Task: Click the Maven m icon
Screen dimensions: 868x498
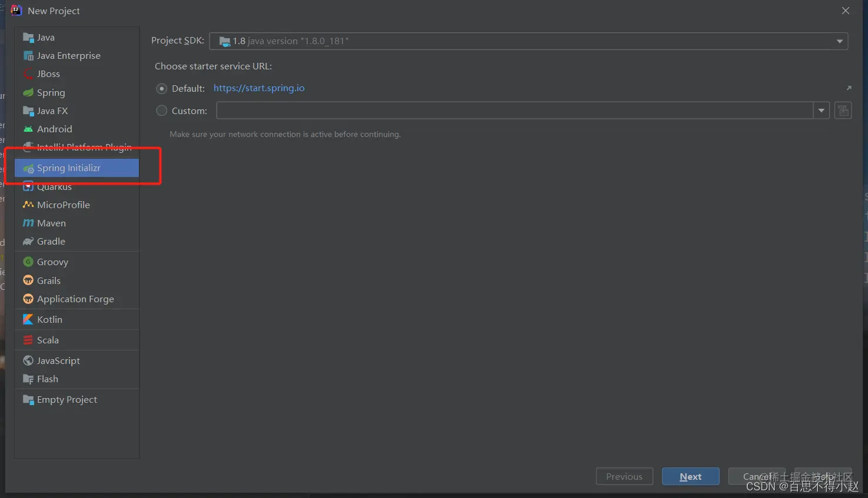Action: pos(28,223)
